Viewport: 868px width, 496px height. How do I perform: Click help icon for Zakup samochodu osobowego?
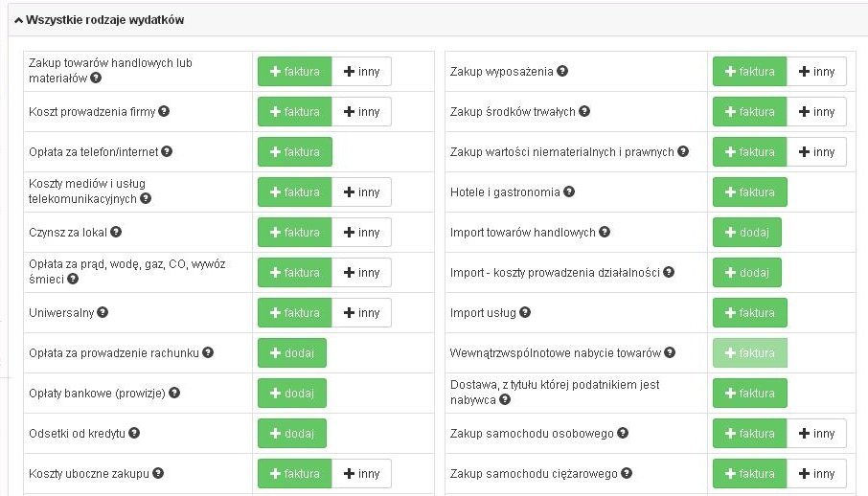point(623,433)
